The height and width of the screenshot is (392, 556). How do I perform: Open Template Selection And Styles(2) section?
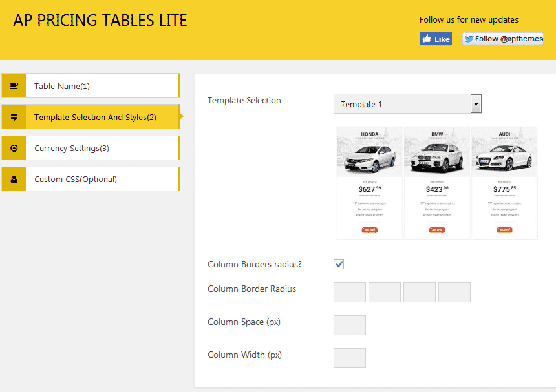tap(91, 116)
